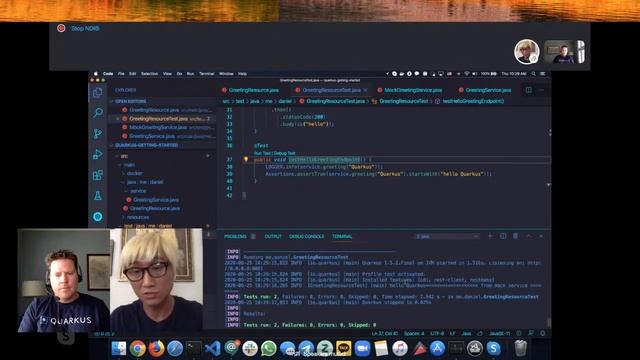Open Skype from the dock
Screen dimensions: 640x360
(x=493, y=348)
